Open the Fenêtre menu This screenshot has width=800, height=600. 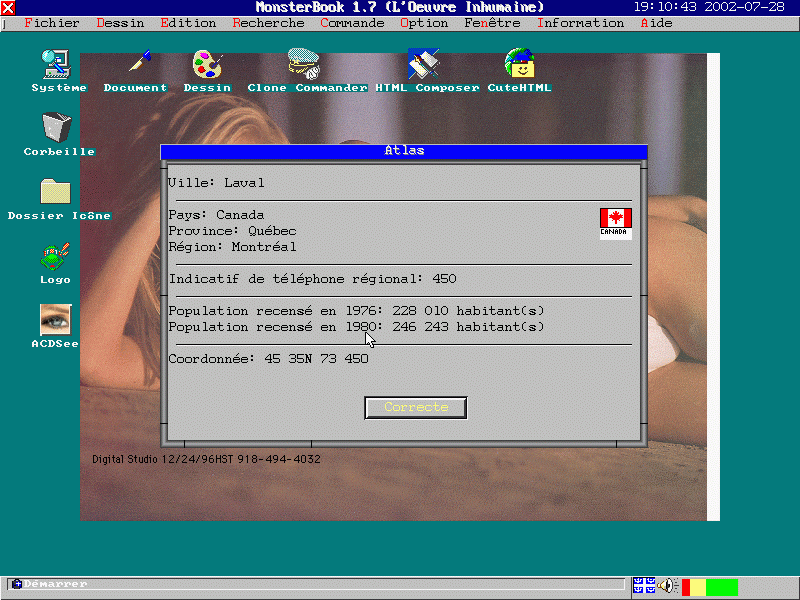[x=492, y=23]
